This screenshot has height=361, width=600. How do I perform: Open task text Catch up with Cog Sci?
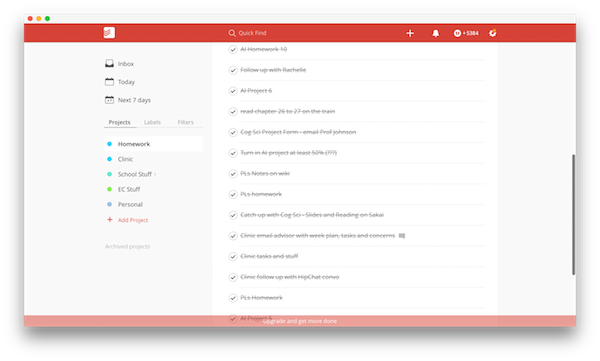tap(312, 215)
